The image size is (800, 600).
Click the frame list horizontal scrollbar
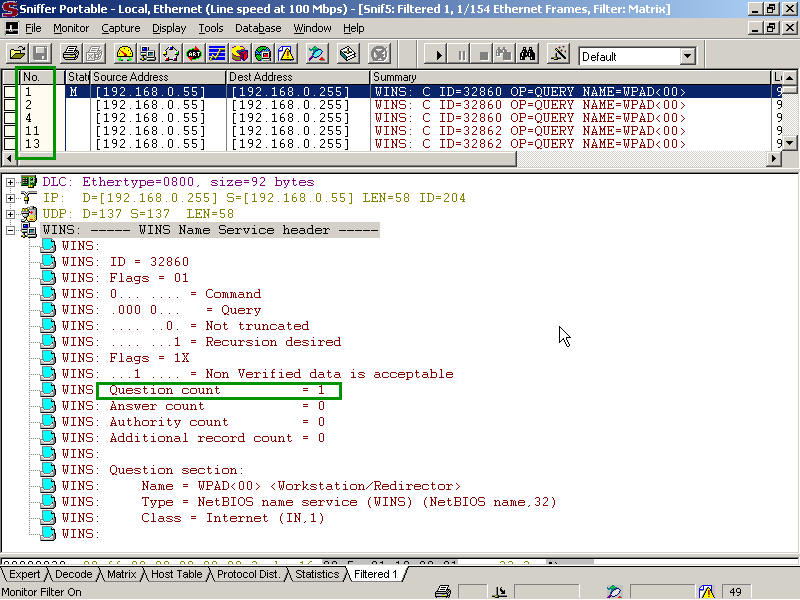tap(300, 159)
